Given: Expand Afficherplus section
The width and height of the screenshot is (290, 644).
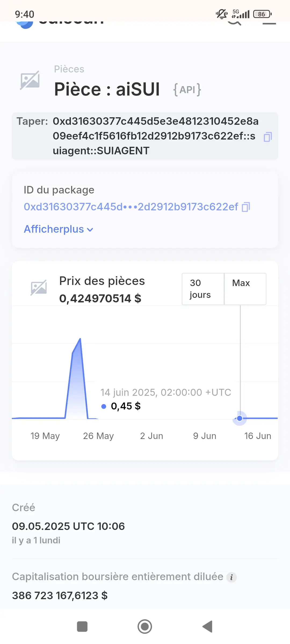Looking at the screenshot, I should pyautogui.click(x=59, y=229).
